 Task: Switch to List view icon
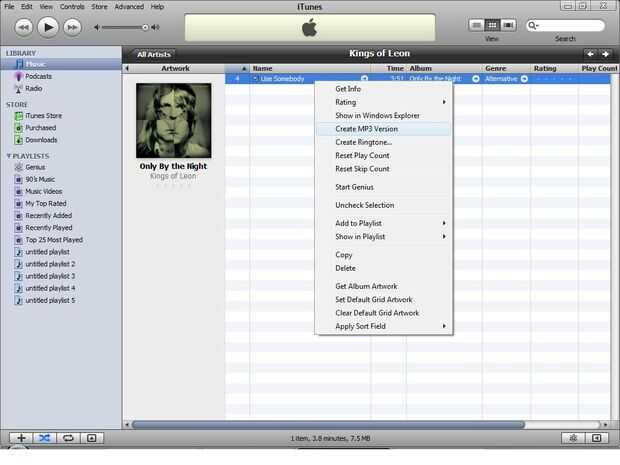pos(476,25)
